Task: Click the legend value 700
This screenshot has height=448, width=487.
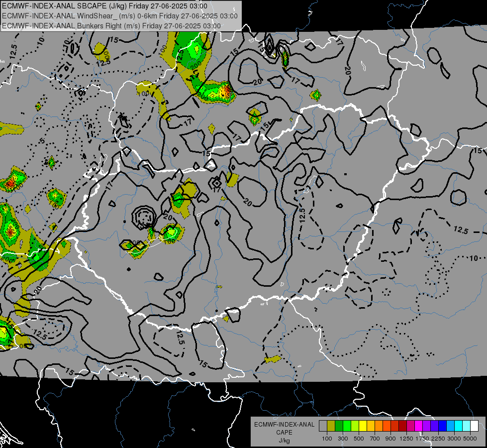Action: [x=375, y=439]
